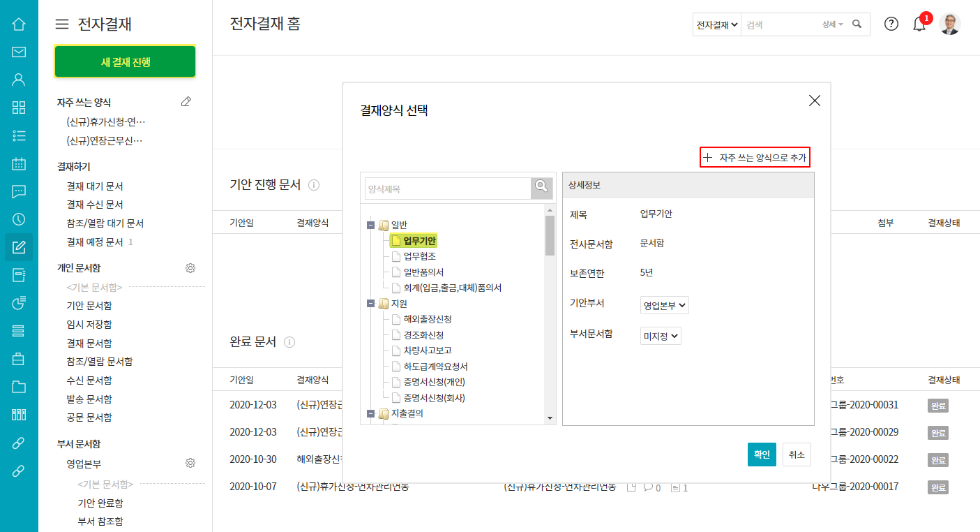The width and height of the screenshot is (980, 532).
Task: Select 해외출장신청 form in the tree
Action: click(427, 319)
